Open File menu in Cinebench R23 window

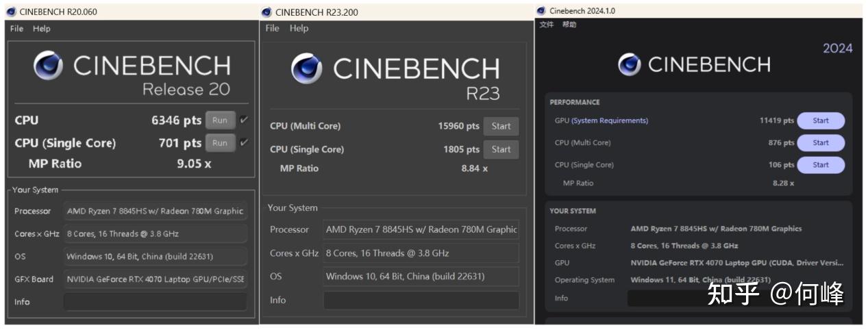point(273,28)
